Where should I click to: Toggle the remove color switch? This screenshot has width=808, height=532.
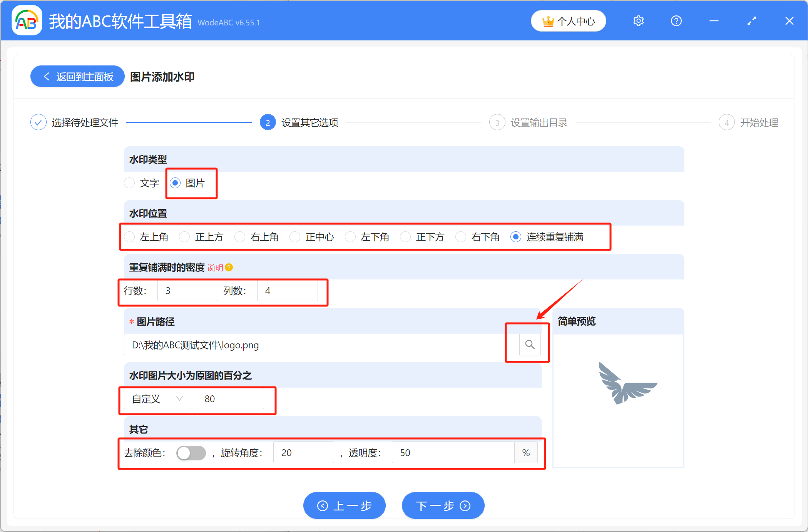pyautogui.click(x=191, y=453)
